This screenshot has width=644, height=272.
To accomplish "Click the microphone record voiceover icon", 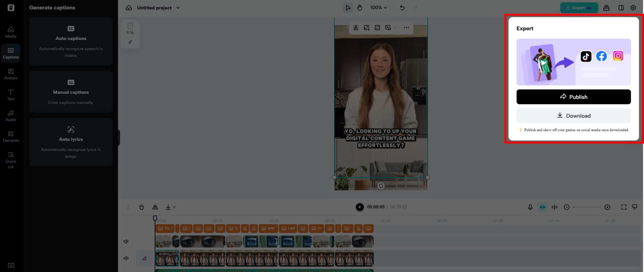I will pyautogui.click(x=530, y=207).
